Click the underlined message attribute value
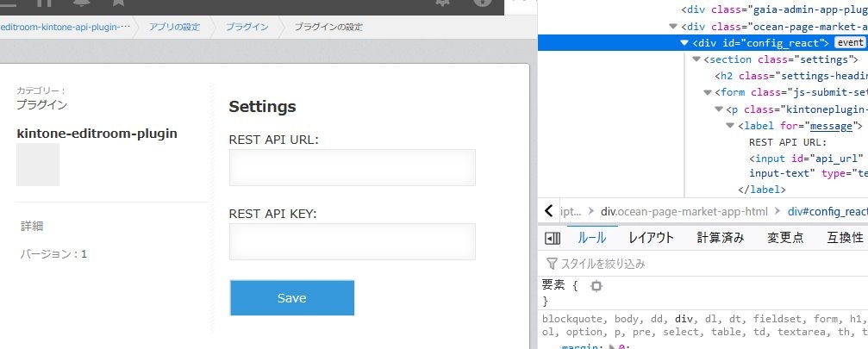This screenshot has height=349, width=868. (831, 126)
